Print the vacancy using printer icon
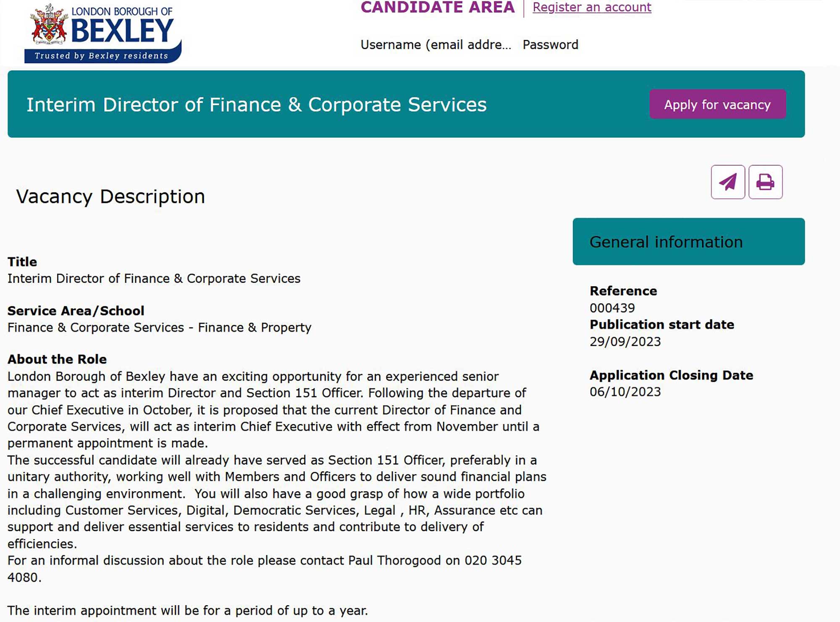The image size is (840, 622). click(765, 182)
